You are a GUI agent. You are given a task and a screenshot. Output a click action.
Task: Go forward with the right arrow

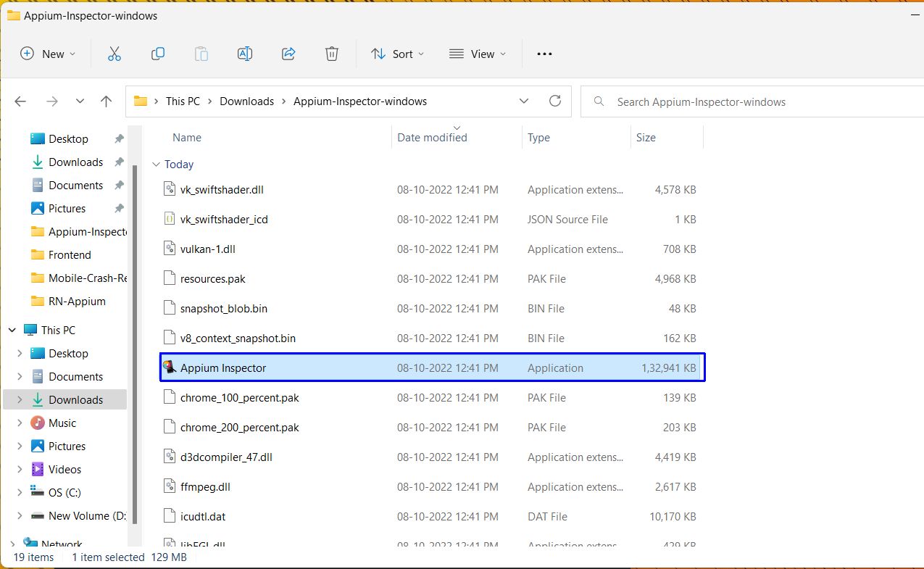click(x=51, y=101)
